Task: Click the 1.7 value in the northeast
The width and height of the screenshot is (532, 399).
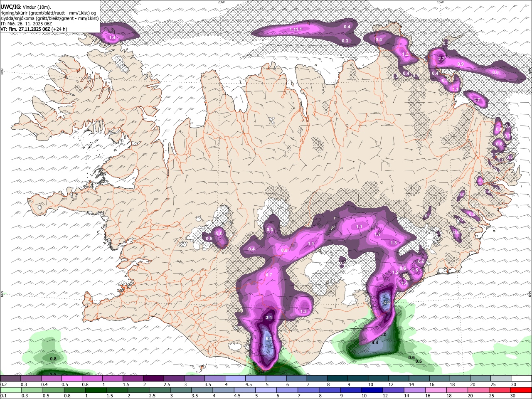Action: pos(477,100)
